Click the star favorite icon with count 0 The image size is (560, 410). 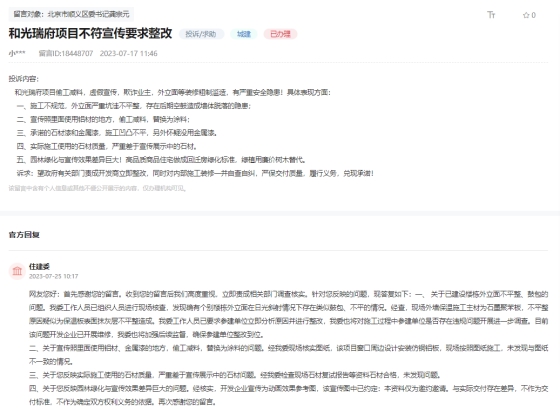(529, 15)
